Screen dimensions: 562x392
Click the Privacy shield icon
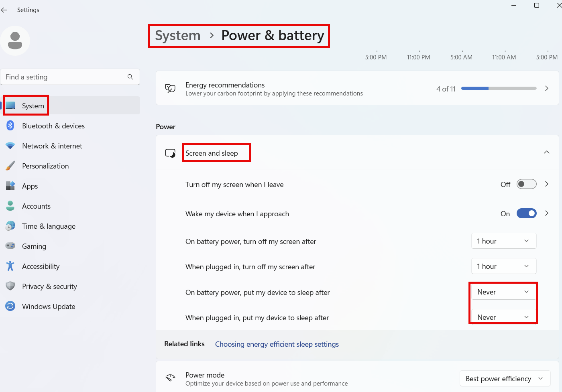point(10,286)
